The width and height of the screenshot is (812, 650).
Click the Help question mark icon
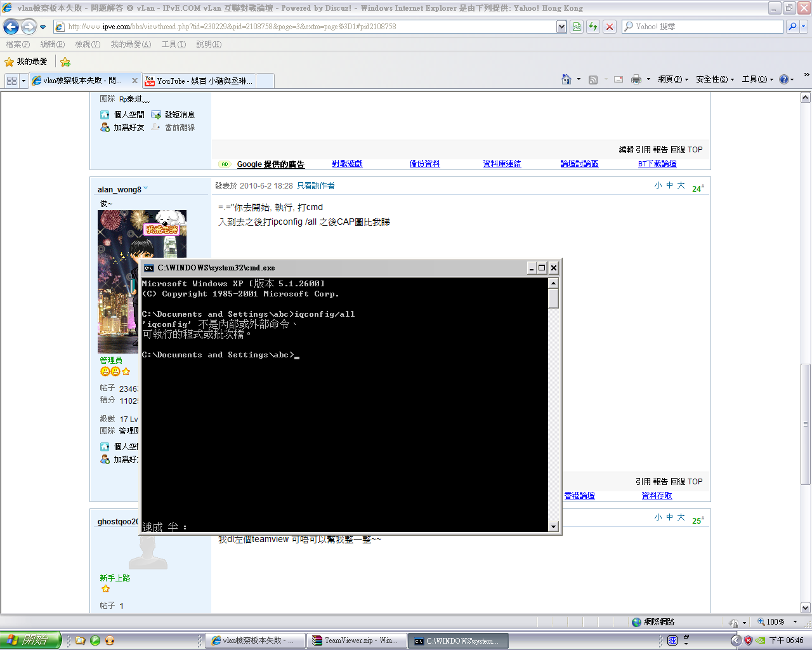783,79
